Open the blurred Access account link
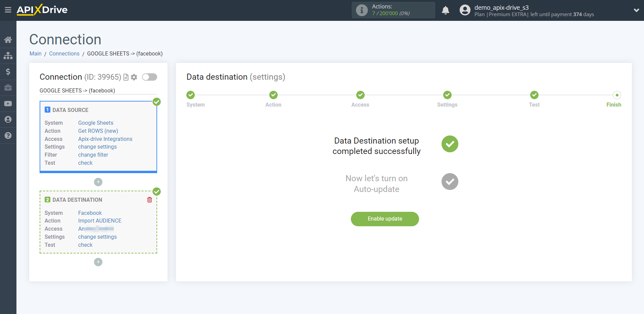 pos(96,229)
